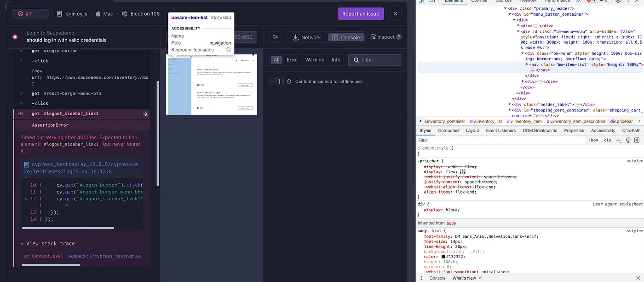Click the Report an issue button
Image resolution: width=644 pixels, height=282 pixels.
click(361, 13)
